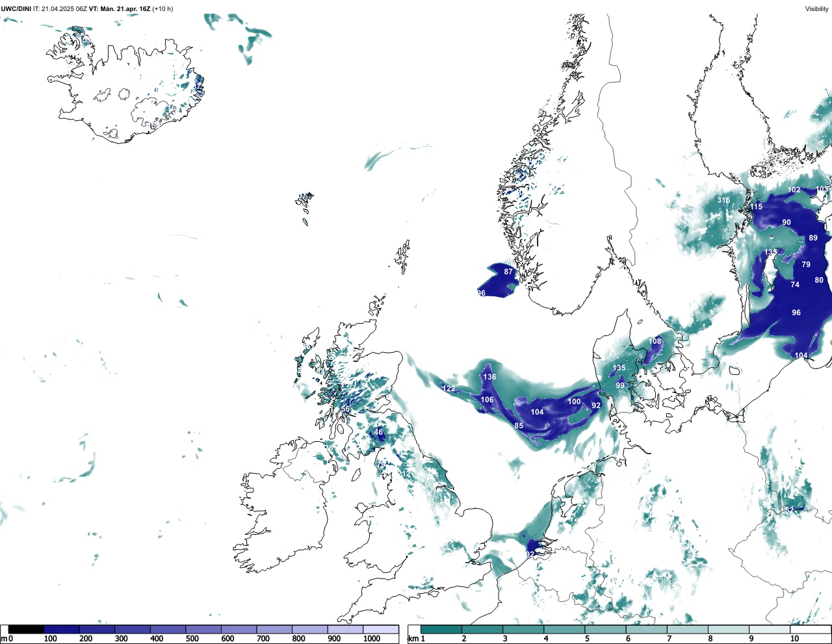This screenshot has width=832, height=644.
Task: Click the '900' metre legend tick label
Action: [333, 639]
